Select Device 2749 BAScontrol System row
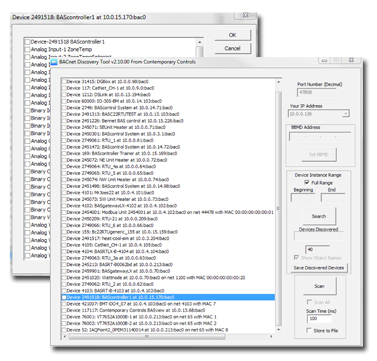Screen dimensions: 377x361 point(119,108)
